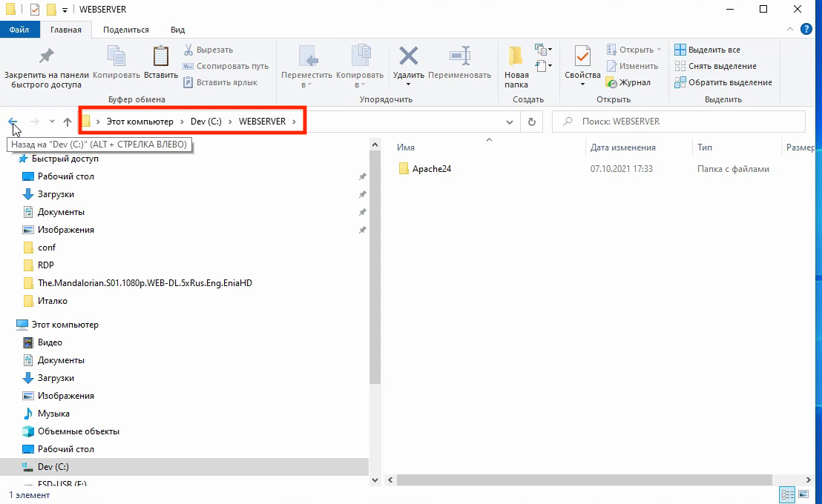Viewport: 822px width, 504px height.
Task: Click the Paste (Вставить) clipboard icon
Action: click(x=161, y=56)
